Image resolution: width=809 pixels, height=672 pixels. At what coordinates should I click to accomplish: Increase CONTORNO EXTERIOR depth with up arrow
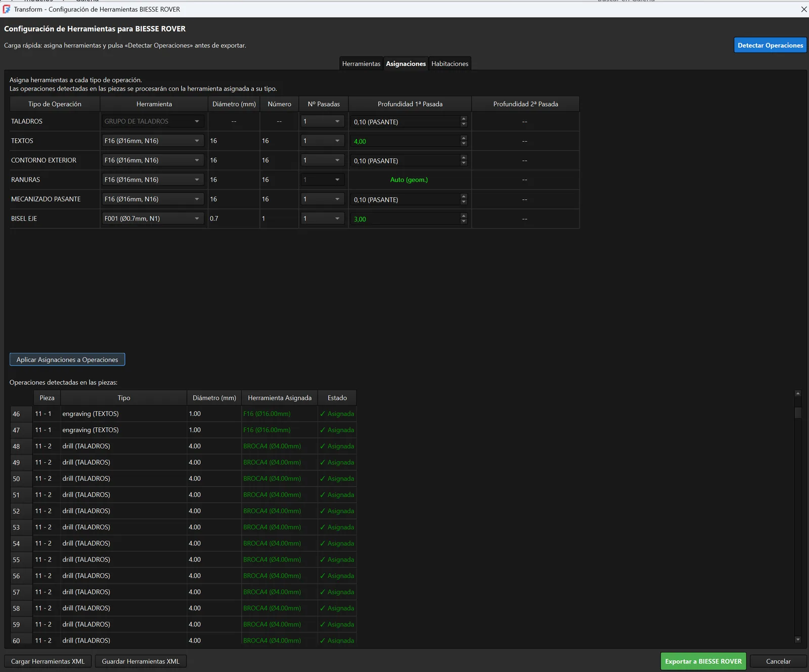tap(464, 158)
